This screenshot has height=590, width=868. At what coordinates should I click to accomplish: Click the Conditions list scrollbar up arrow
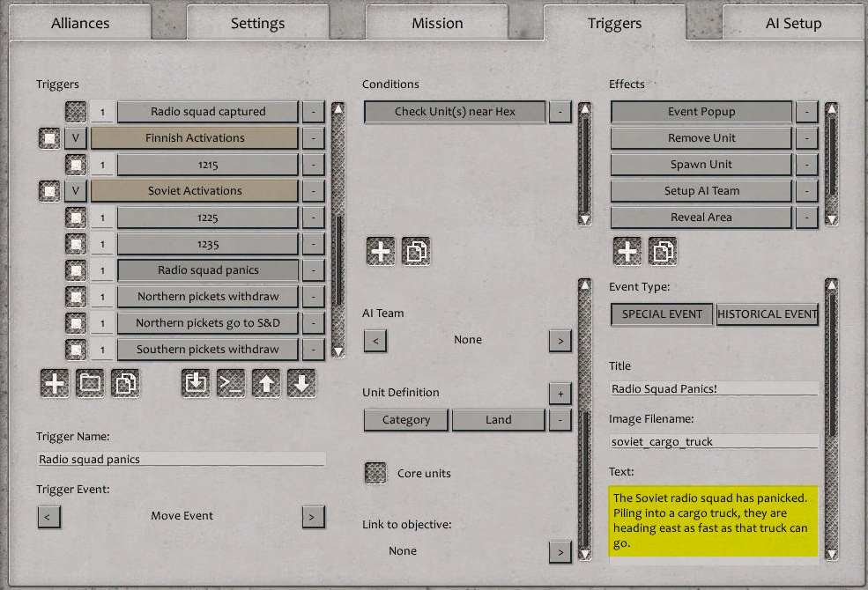pos(584,108)
